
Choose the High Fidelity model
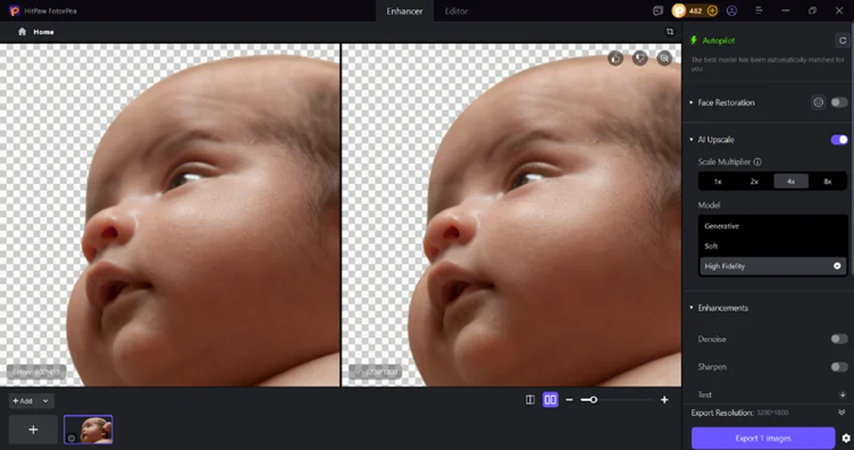coord(773,266)
